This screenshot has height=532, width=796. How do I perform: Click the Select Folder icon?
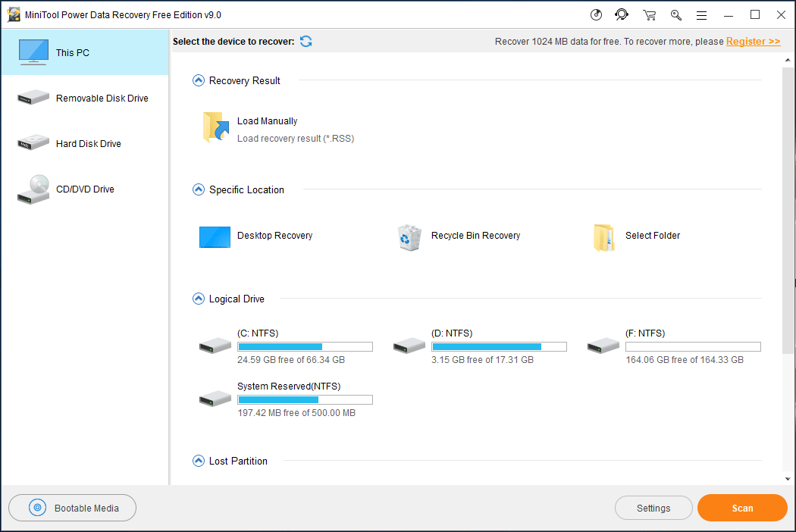[603, 236]
